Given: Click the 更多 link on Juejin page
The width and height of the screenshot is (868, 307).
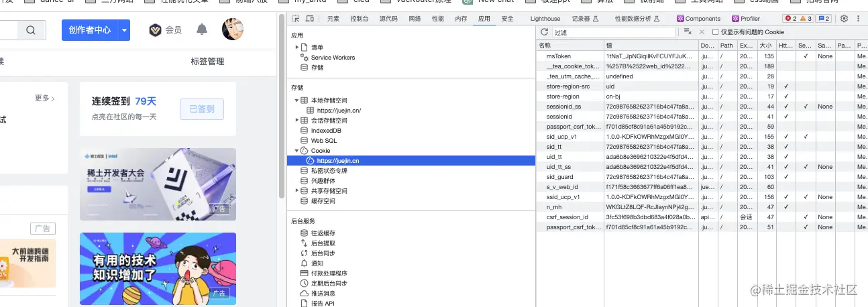Looking at the screenshot, I should [x=45, y=98].
